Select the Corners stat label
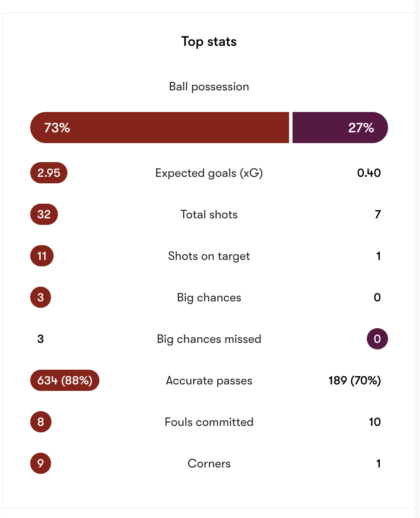420x518 pixels. (209, 464)
